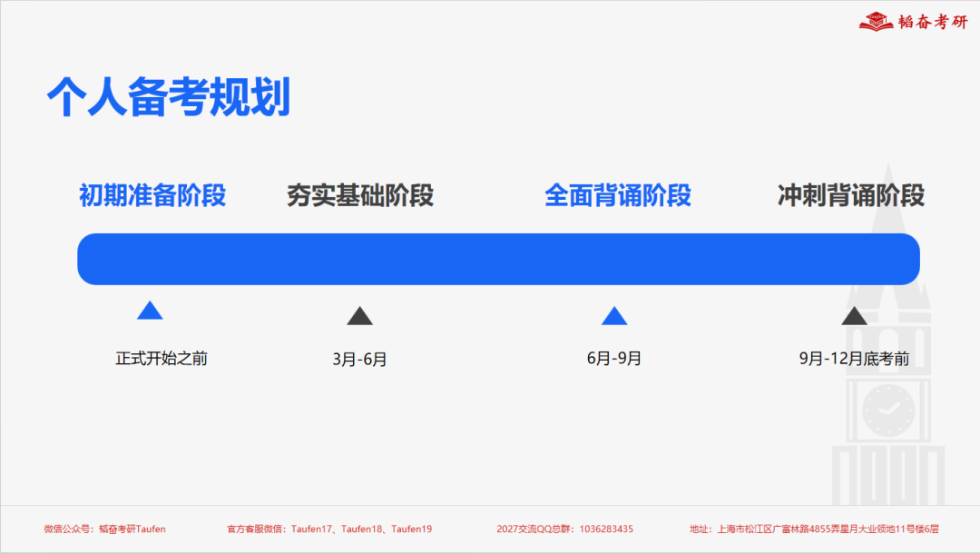Select the date label 6月-9月
The image size is (980, 554).
(x=613, y=359)
